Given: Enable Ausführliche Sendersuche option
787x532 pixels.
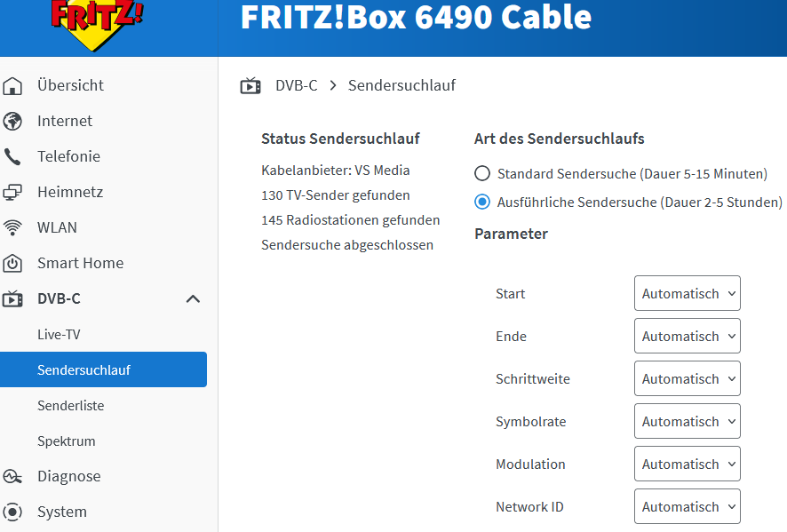Looking at the screenshot, I should [482, 202].
